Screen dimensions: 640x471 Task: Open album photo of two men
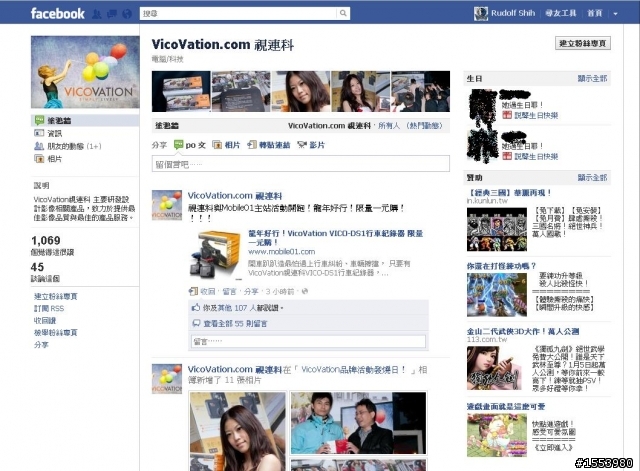point(358,423)
